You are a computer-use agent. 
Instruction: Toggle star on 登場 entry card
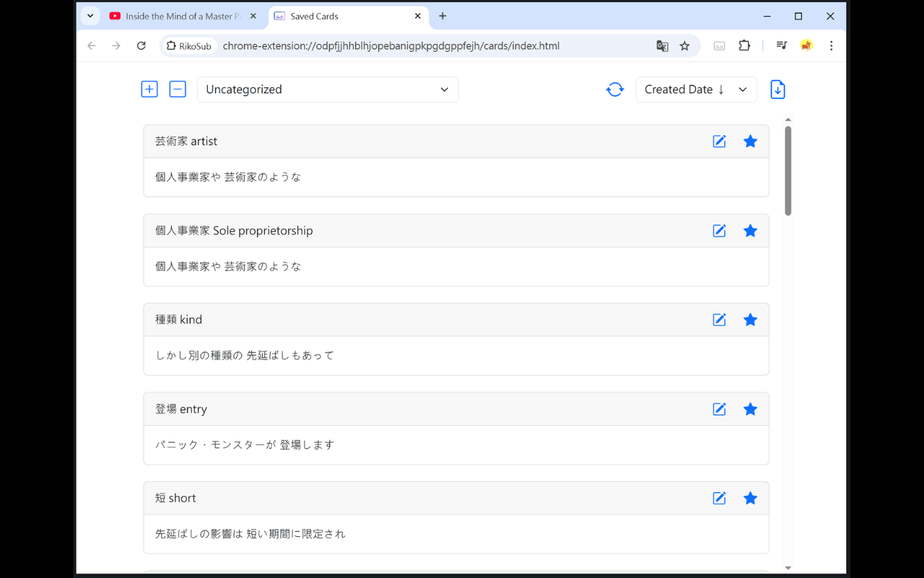pos(751,409)
